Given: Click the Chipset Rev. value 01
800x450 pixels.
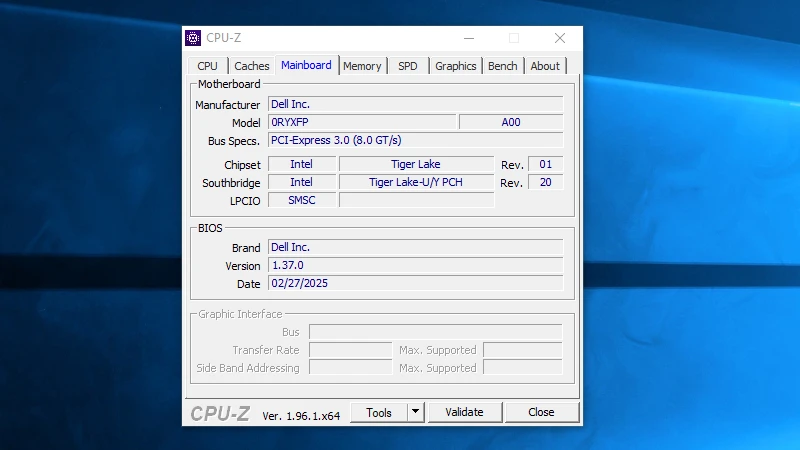Looking at the screenshot, I should [x=545, y=164].
